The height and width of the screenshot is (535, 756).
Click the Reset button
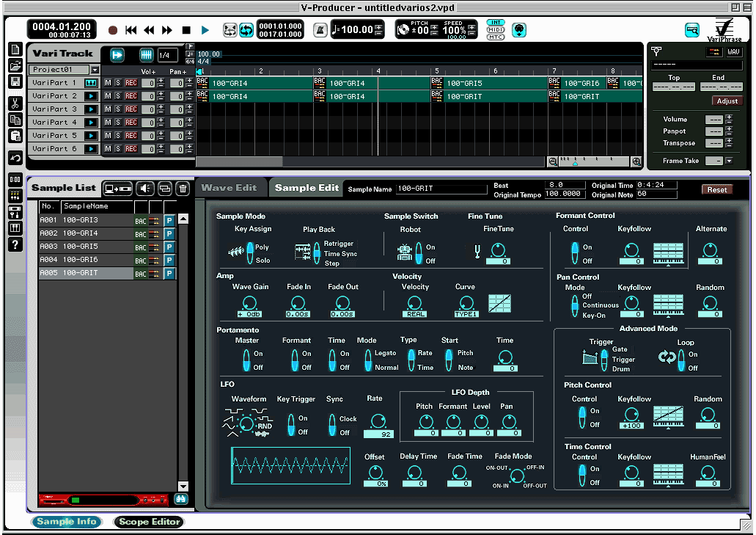pyautogui.click(x=717, y=189)
